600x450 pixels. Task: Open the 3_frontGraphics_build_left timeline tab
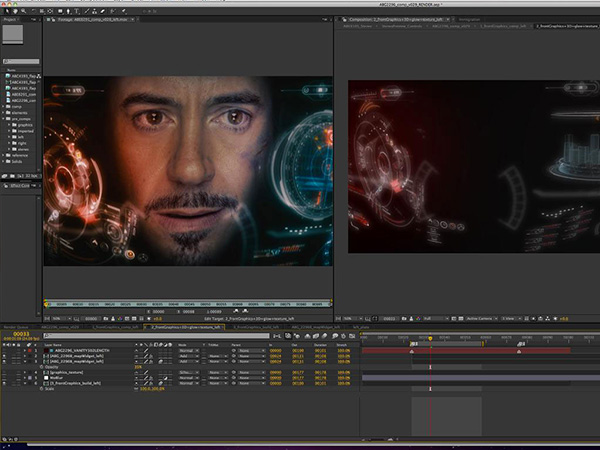pyautogui.click(x=256, y=327)
